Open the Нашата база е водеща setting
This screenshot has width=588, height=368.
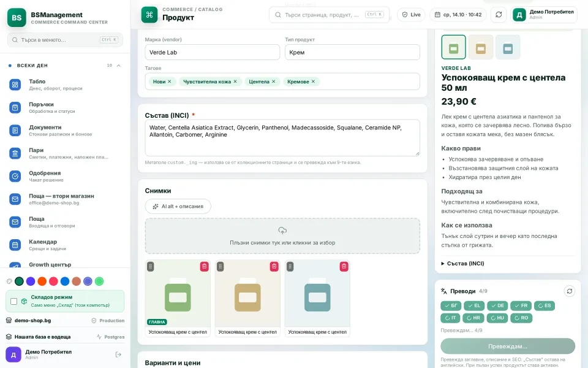tap(38, 337)
